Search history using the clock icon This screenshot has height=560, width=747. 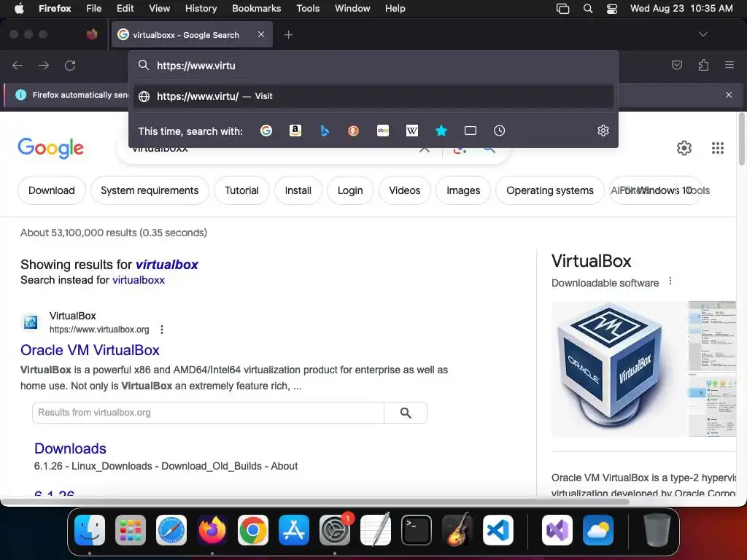point(499,131)
